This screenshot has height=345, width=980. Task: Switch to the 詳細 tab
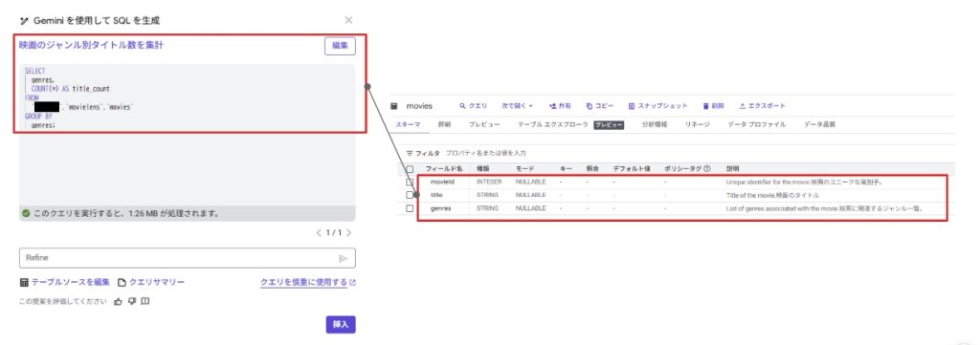(444, 125)
